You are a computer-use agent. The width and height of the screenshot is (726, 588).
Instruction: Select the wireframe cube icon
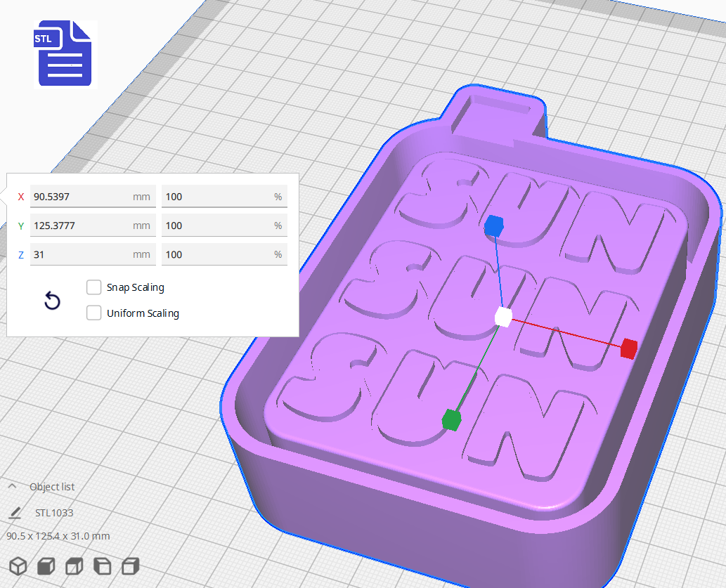pyautogui.click(x=18, y=566)
